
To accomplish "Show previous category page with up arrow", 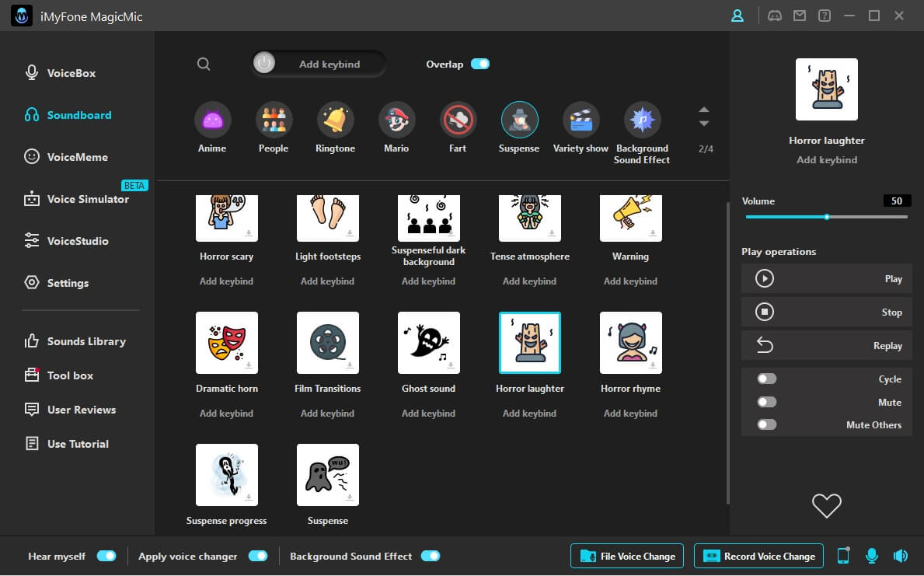I will pos(703,110).
